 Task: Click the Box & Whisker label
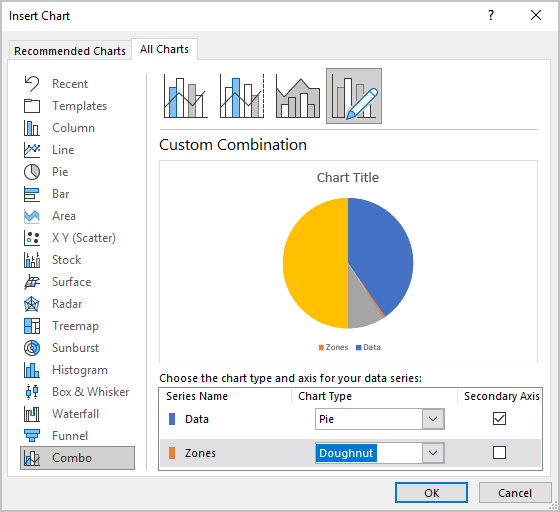(91, 392)
